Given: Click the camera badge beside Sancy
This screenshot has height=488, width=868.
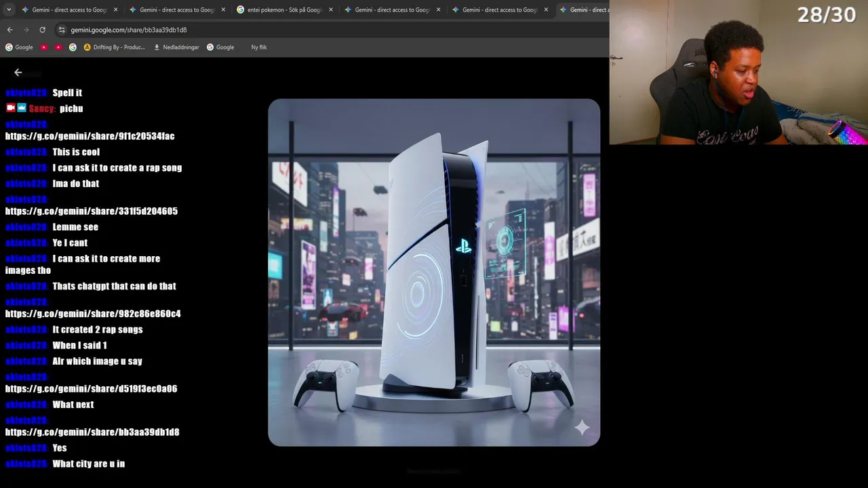Looking at the screenshot, I should coord(10,108).
